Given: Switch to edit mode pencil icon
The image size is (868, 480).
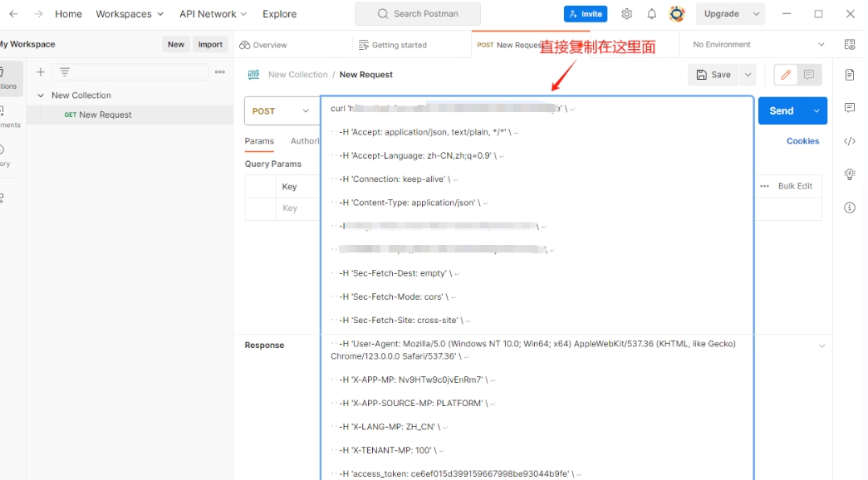Looking at the screenshot, I should point(786,75).
